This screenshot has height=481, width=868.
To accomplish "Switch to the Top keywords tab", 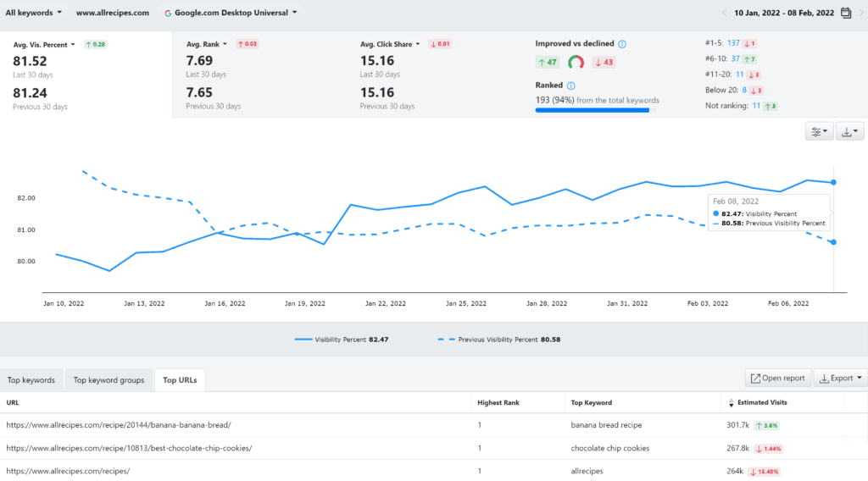I will point(31,380).
